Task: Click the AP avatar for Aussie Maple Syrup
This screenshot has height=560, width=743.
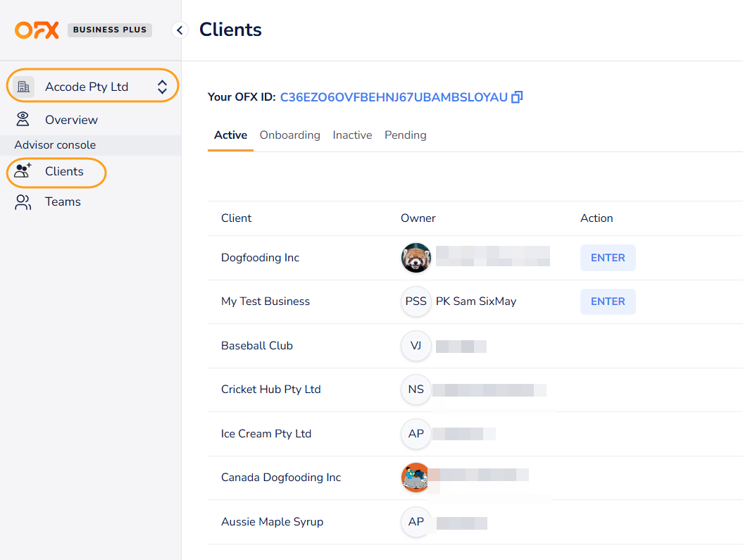Action: point(416,522)
